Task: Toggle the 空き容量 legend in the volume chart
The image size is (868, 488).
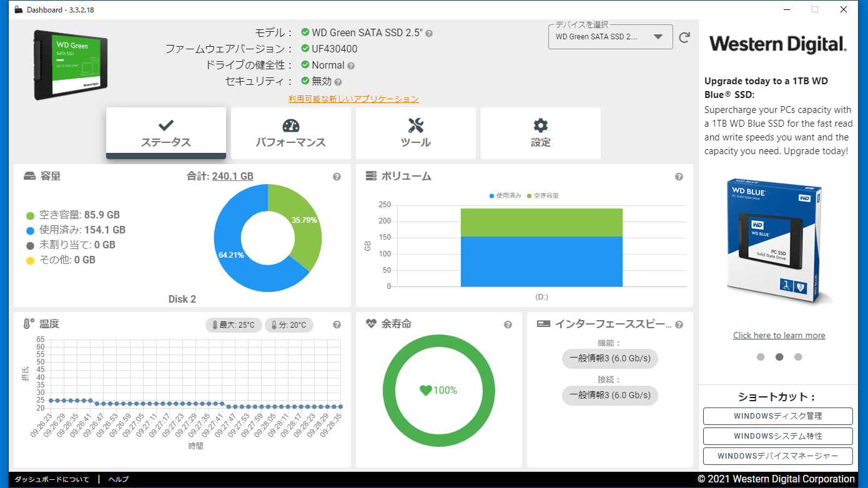Action: [x=543, y=196]
